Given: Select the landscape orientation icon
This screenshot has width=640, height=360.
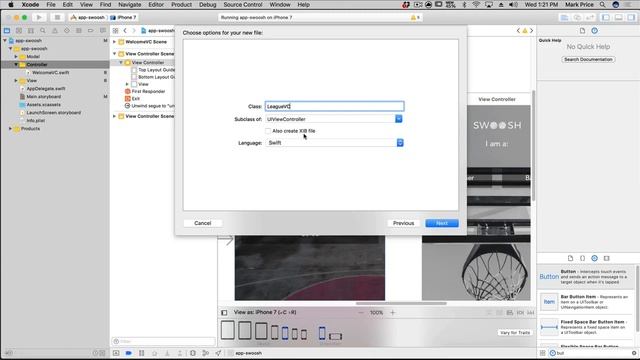Looking at the screenshot, I should pyautogui.click(x=336, y=336).
